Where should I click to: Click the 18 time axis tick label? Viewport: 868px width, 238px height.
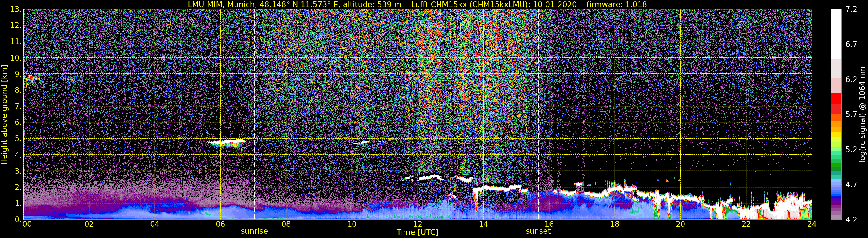[614, 224]
